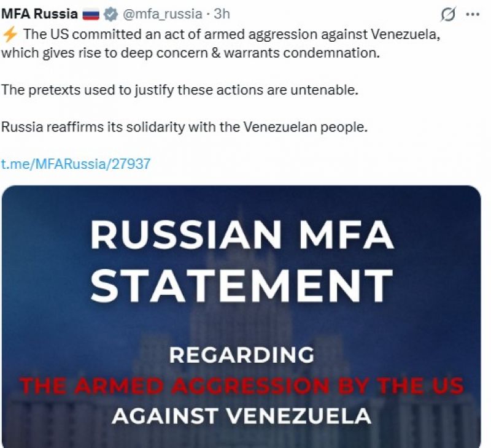Viewport: 491px width, 448px height.
Task: Open the MFA Russia profile name
Action: tap(39, 13)
